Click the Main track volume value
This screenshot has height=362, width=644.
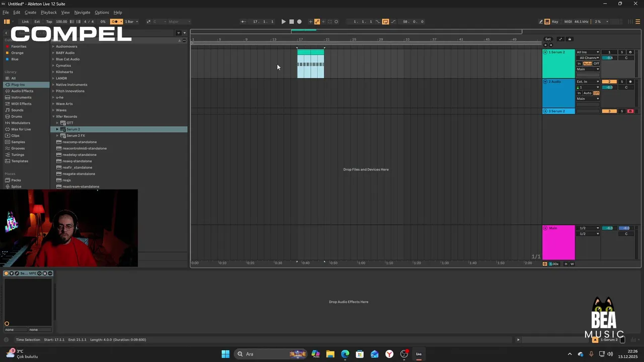coord(609,228)
